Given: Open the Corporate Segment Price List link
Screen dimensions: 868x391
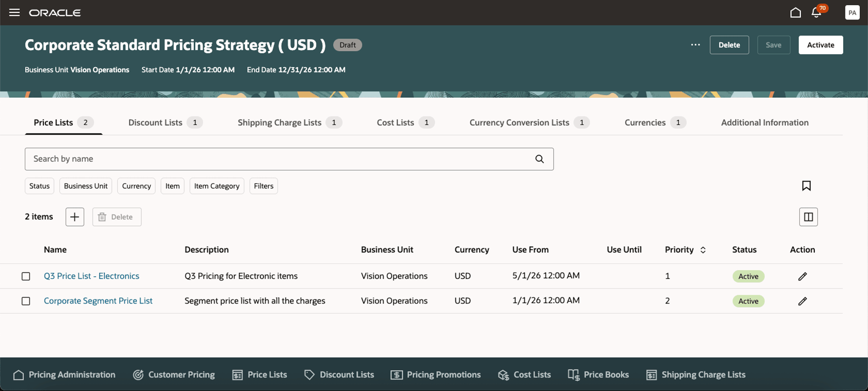Looking at the screenshot, I should [98, 301].
